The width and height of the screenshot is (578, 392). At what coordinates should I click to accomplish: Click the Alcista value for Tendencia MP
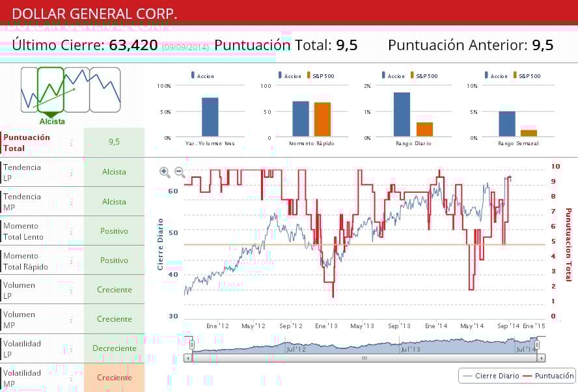pos(115,202)
